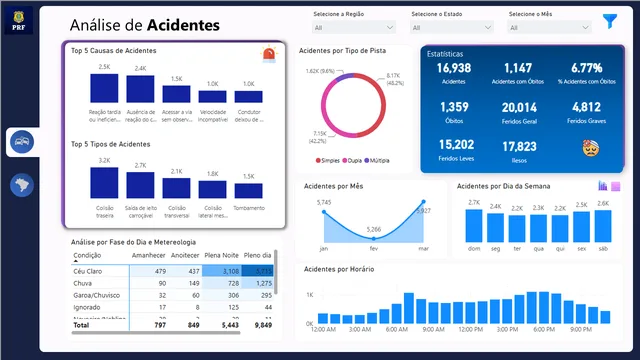Open the Selecione o Mês dropdown

click(549, 28)
